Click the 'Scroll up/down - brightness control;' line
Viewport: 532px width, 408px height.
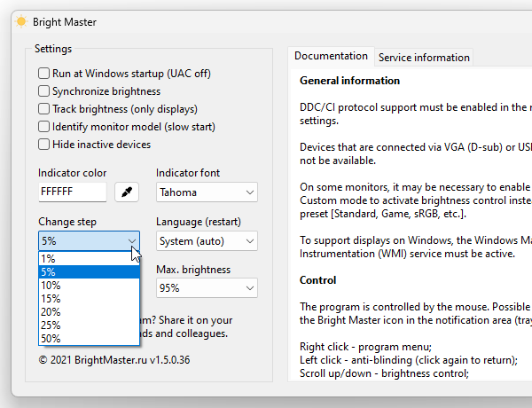point(384,373)
